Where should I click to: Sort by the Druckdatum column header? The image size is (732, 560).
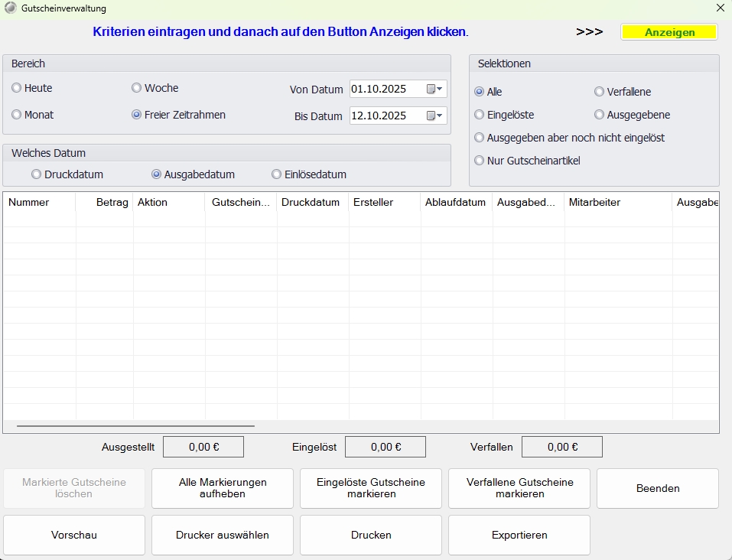pos(313,202)
